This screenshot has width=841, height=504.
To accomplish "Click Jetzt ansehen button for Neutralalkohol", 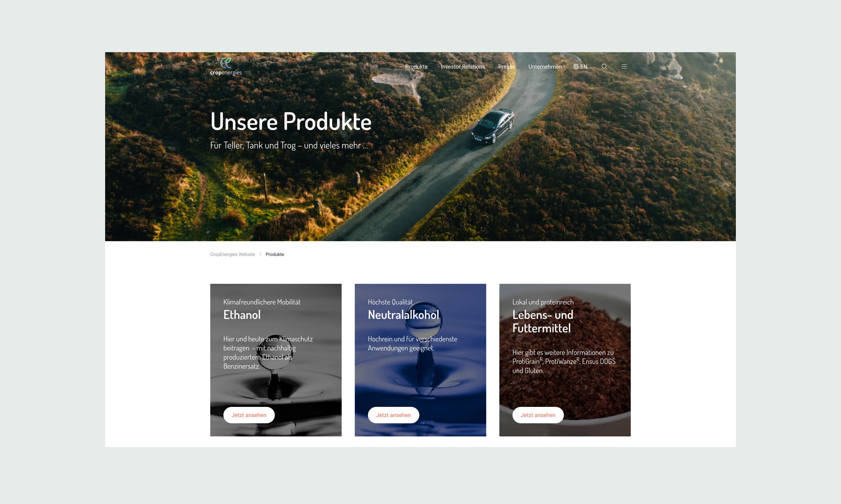I will (392, 415).
